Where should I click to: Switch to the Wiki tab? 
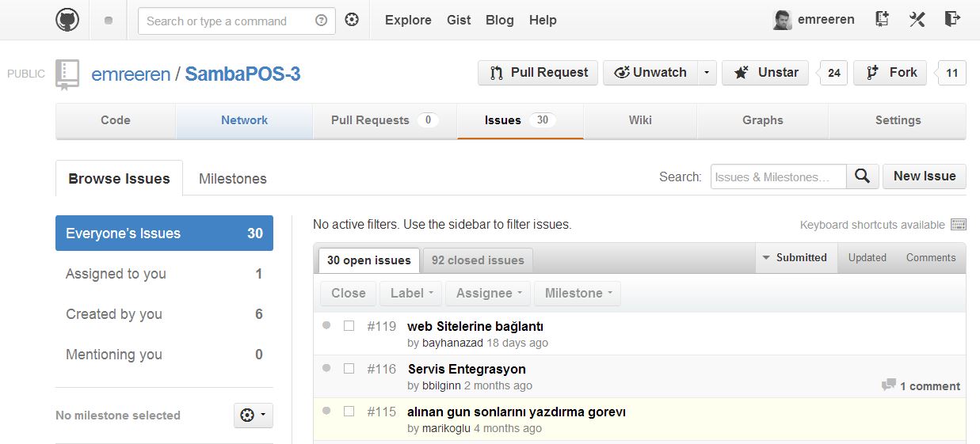(x=640, y=120)
